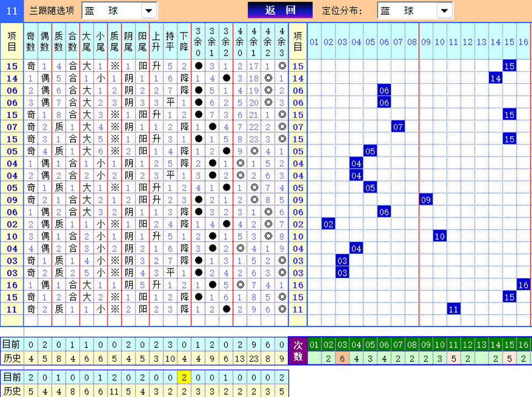Click the blue 10 cell in distribution grid

[x=440, y=237]
